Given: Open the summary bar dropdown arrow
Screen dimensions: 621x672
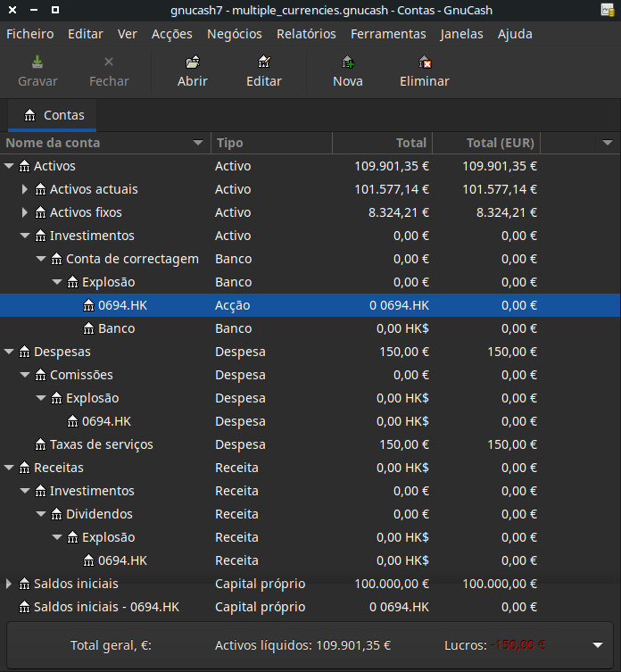Looking at the screenshot, I should (x=597, y=645).
